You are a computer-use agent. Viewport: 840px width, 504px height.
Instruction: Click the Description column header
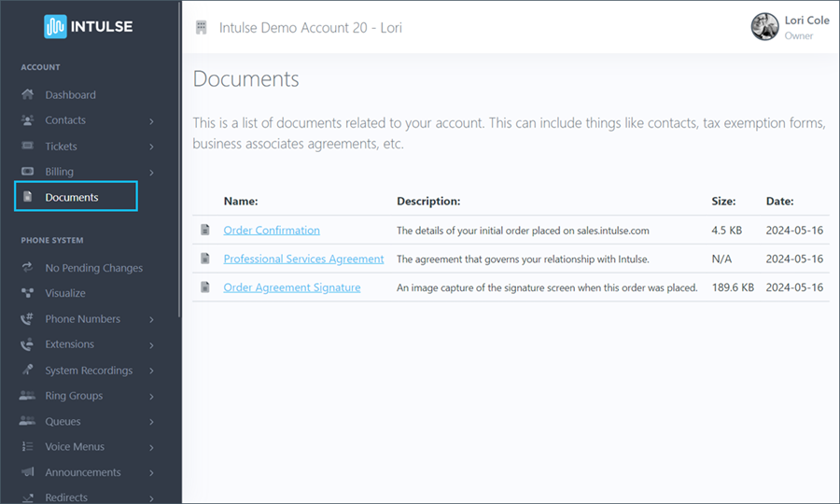click(x=428, y=202)
